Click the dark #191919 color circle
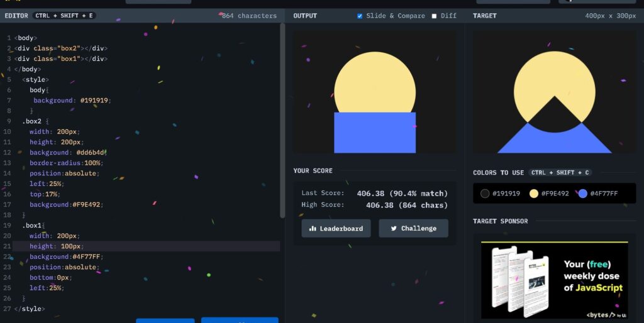Viewport: 644px width, 323px height. click(x=485, y=194)
